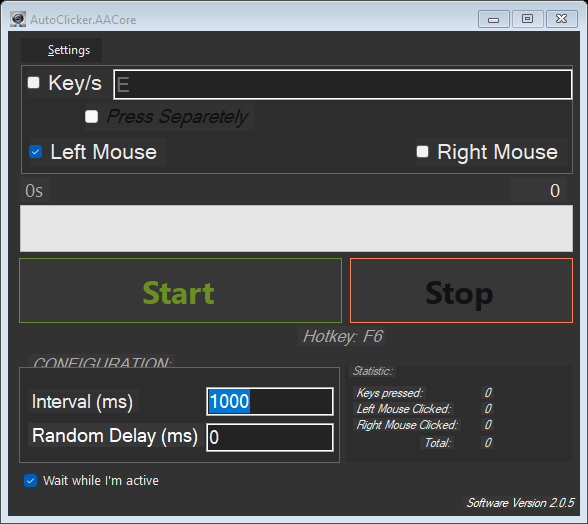The width and height of the screenshot is (588, 524).
Task: Focus the Random Delay (ms) input field
Action: tap(270, 437)
